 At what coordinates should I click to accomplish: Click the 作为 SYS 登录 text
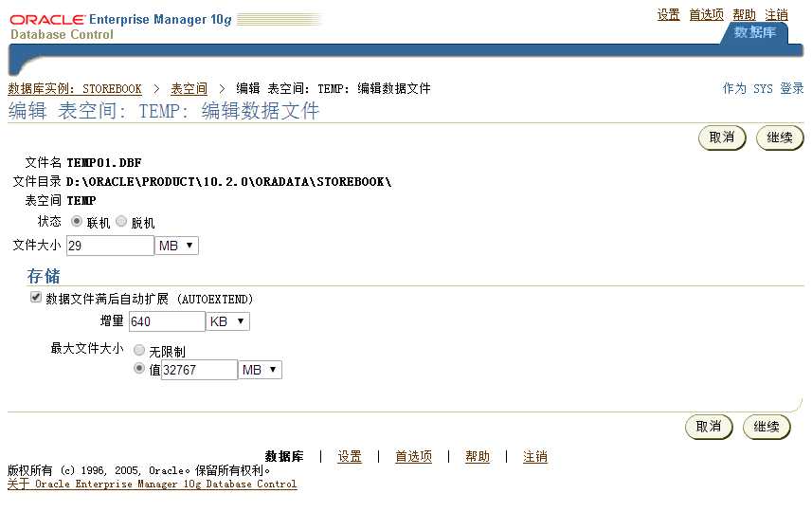[763, 88]
